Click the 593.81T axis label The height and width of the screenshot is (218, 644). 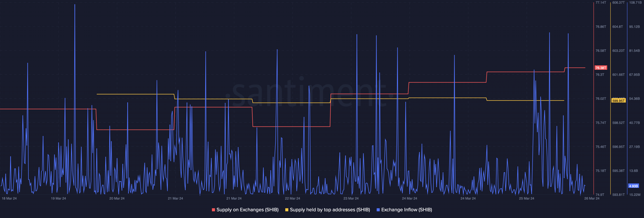tap(618, 195)
